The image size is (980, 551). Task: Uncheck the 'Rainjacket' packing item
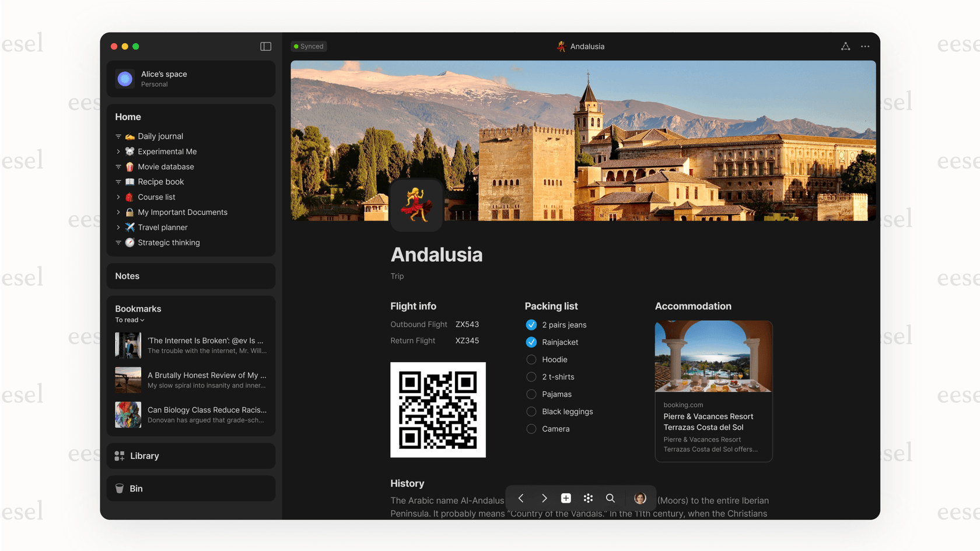531,342
